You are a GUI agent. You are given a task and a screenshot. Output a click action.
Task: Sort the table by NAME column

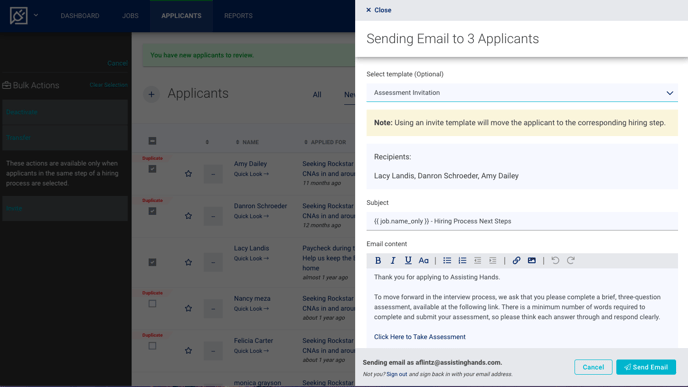247,142
